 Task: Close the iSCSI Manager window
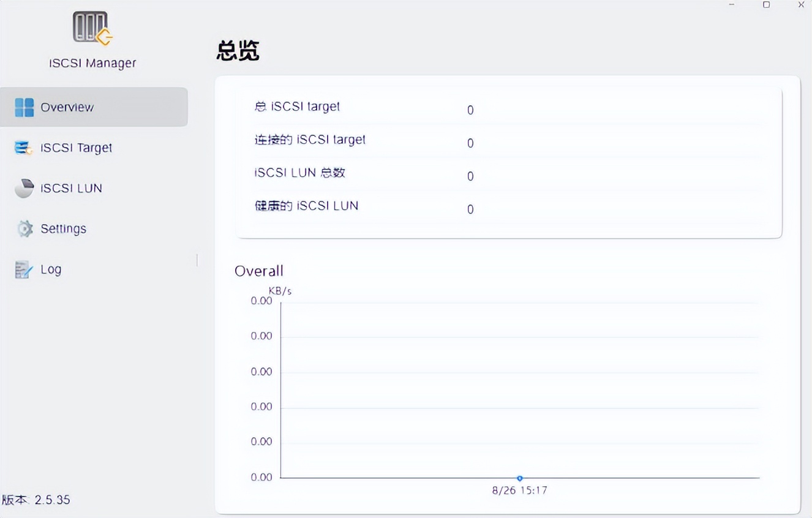click(x=800, y=5)
